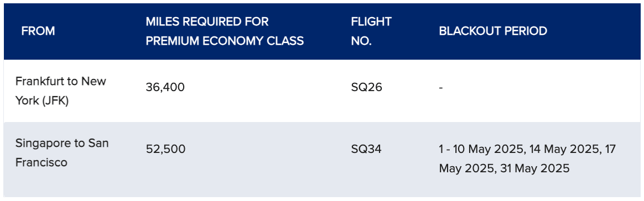644x201 pixels.
Task: Click flight number SQ34
Action: 366,149
